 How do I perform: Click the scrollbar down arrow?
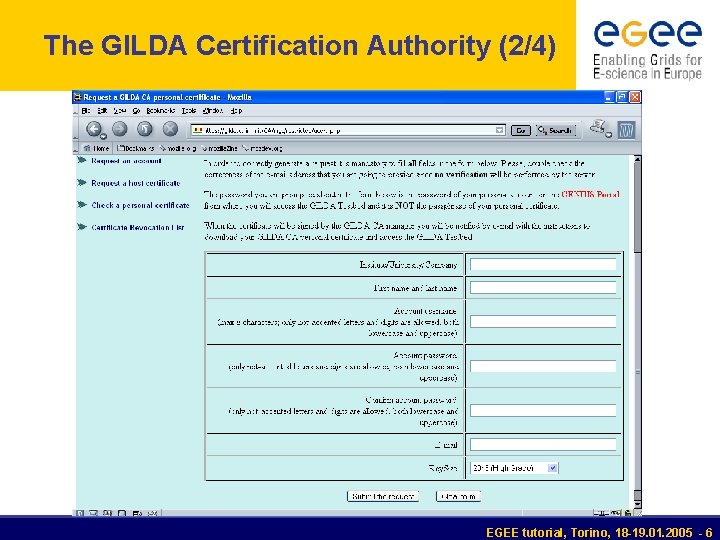click(637, 505)
